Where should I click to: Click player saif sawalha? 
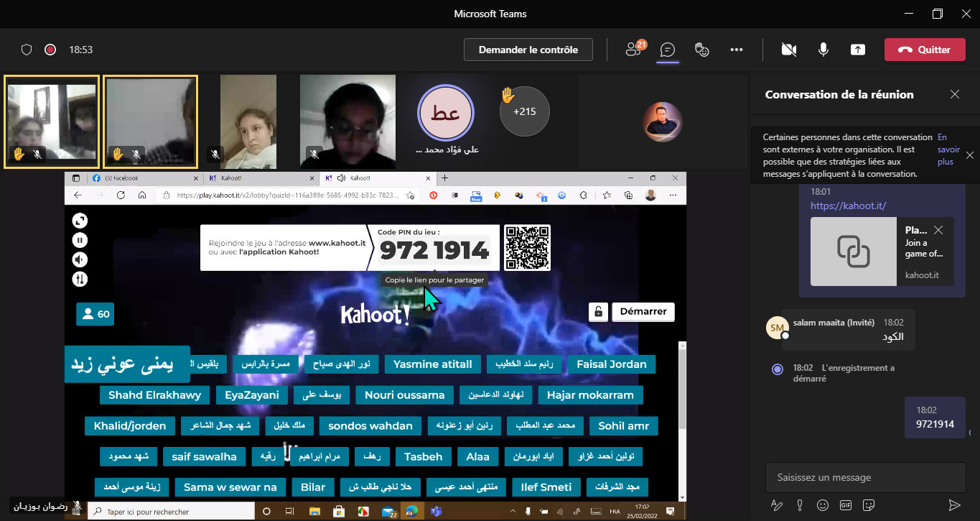[204, 457]
